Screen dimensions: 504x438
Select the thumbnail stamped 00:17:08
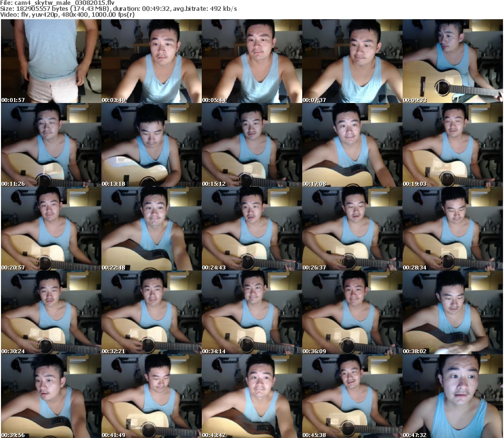[x=352, y=145]
